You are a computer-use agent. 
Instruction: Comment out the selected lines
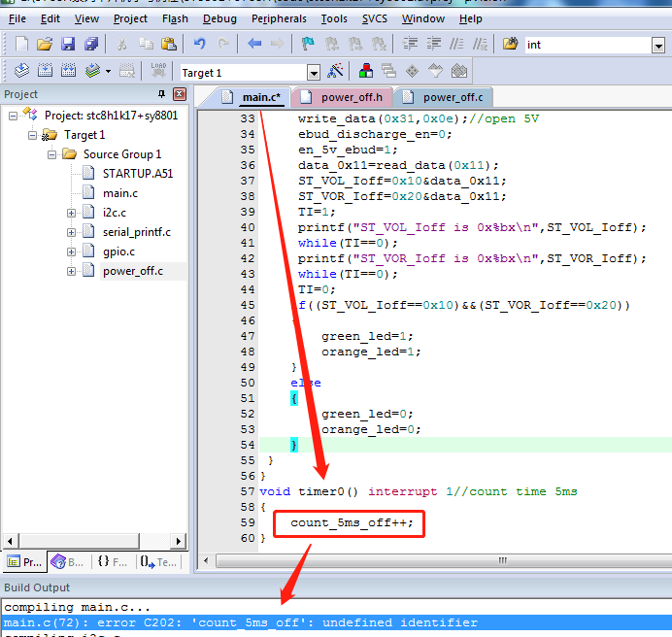456,44
